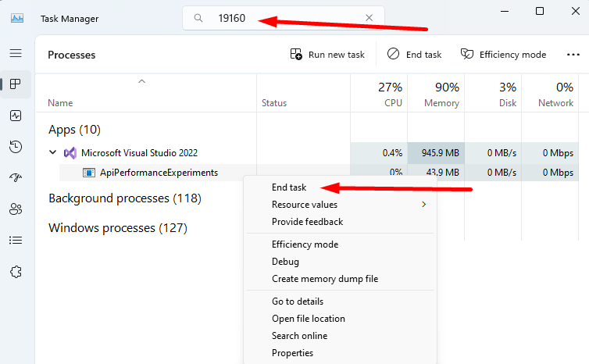Click the search field containing 19160
589x364 pixels.
(284, 18)
